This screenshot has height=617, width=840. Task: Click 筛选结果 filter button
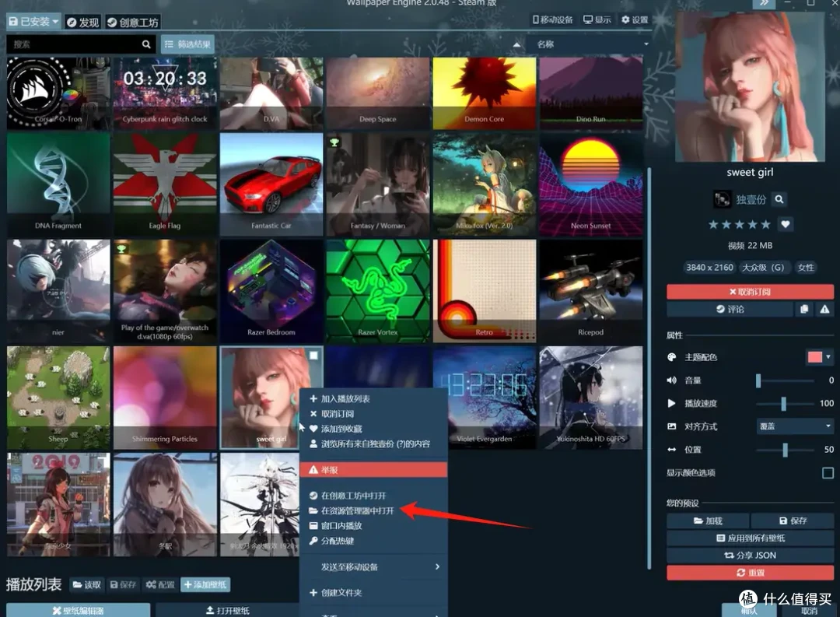187,44
